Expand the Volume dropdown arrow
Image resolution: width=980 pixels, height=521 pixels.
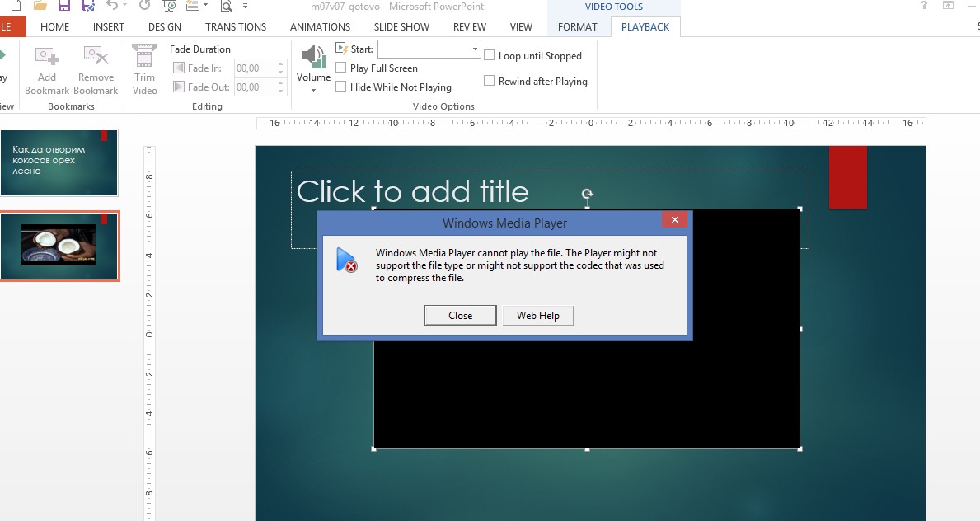point(313,90)
